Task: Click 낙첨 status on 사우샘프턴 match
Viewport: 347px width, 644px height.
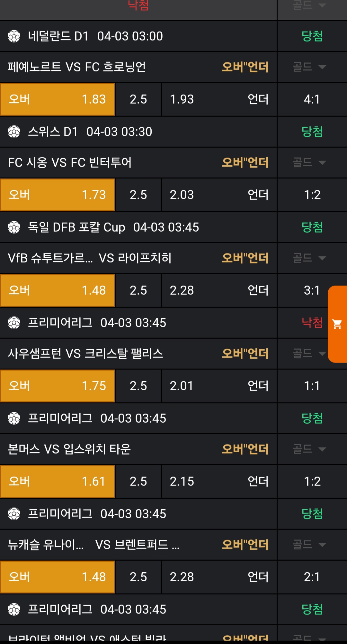Action: point(312,322)
